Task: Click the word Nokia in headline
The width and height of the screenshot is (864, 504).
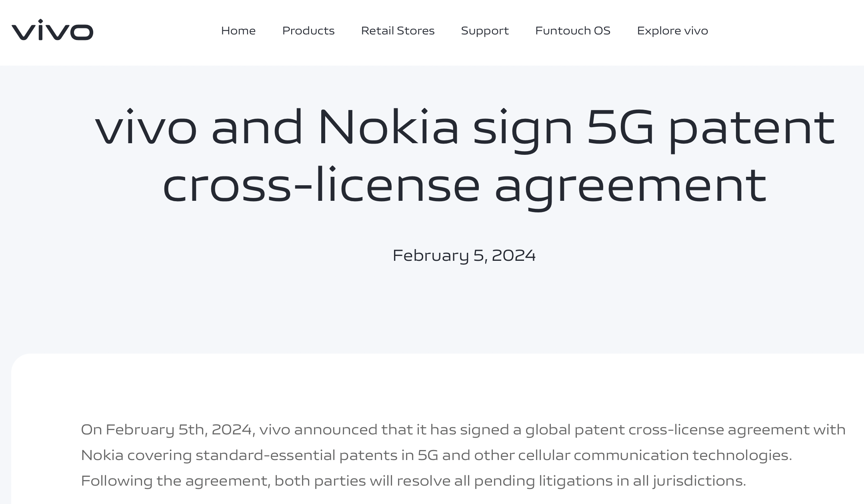Action: tap(388, 127)
